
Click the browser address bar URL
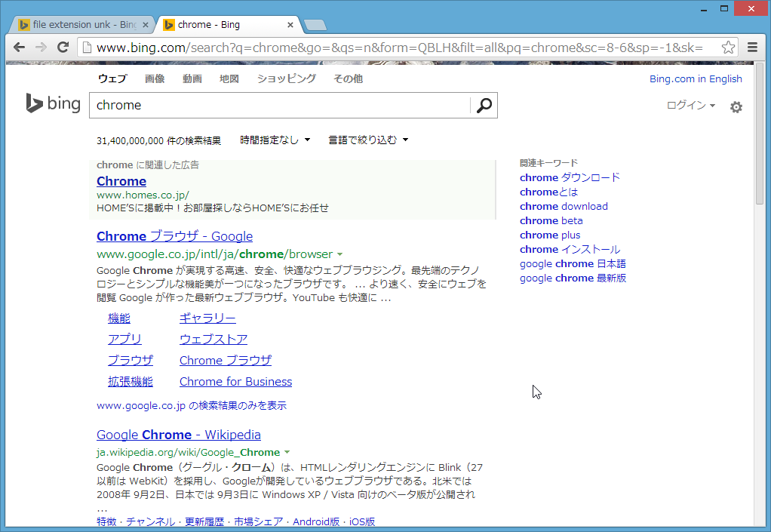coord(399,48)
